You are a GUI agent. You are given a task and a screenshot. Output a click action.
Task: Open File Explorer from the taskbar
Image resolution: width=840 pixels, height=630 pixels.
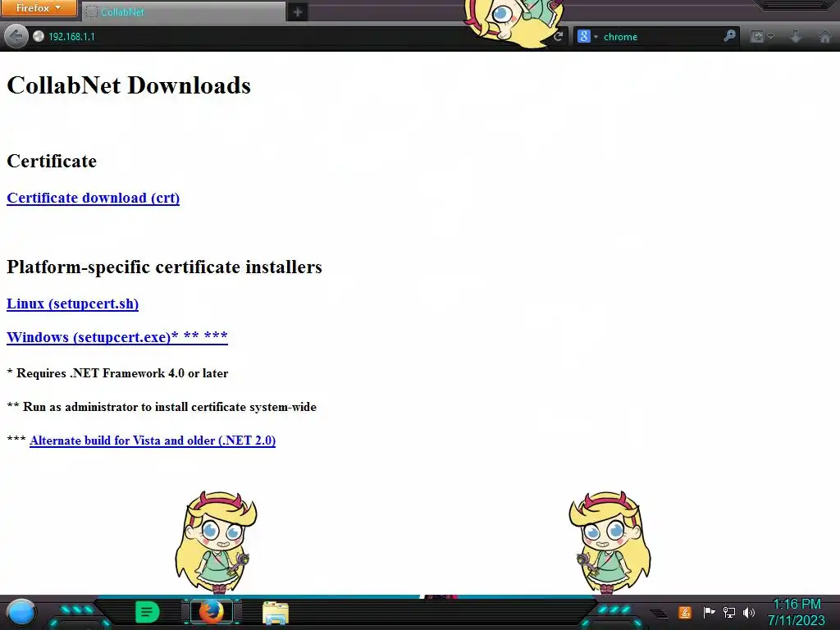(x=276, y=613)
